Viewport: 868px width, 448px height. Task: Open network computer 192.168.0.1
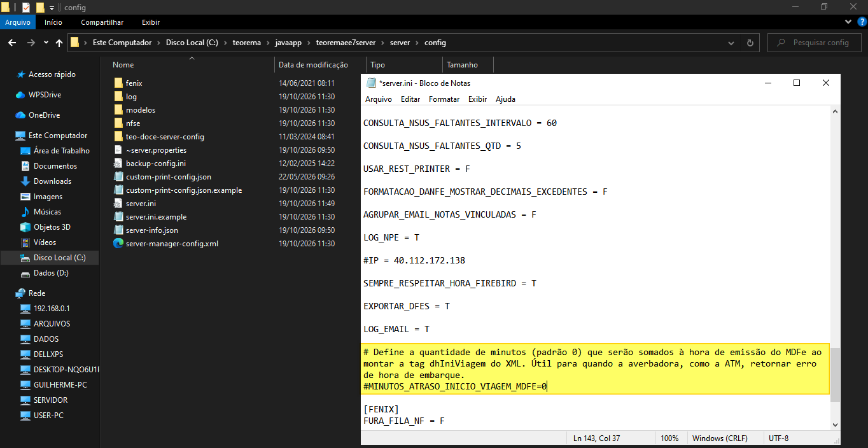50,309
